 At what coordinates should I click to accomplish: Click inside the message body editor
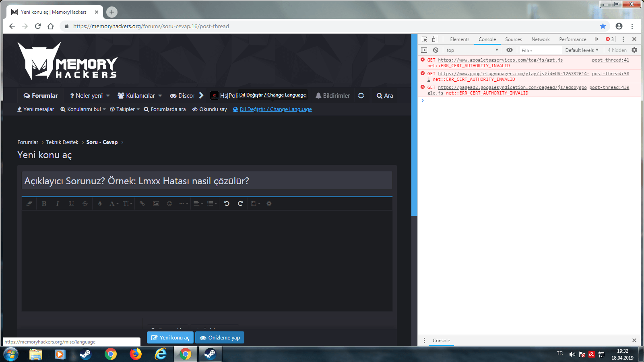(207, 261)
